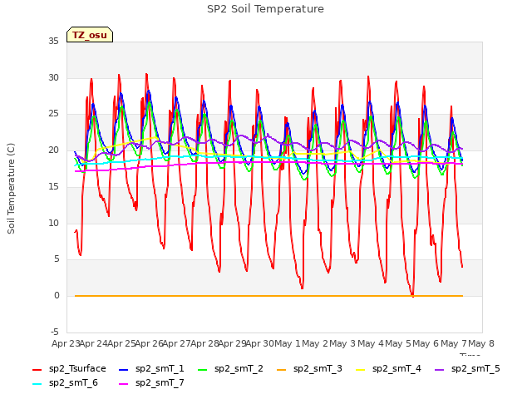Toggle sp2_smT_6 legend entry
Screen dimensions: 532x399
point(65,383)
